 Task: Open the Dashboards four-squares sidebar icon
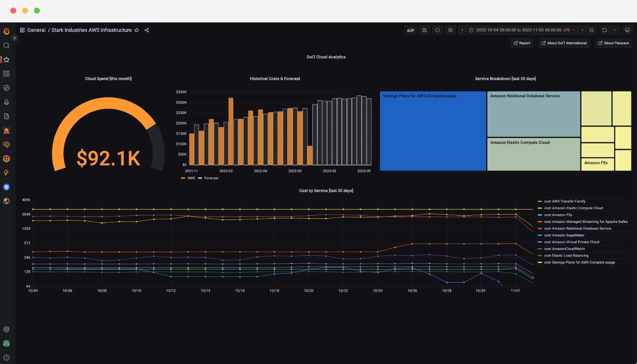point(6,74)
